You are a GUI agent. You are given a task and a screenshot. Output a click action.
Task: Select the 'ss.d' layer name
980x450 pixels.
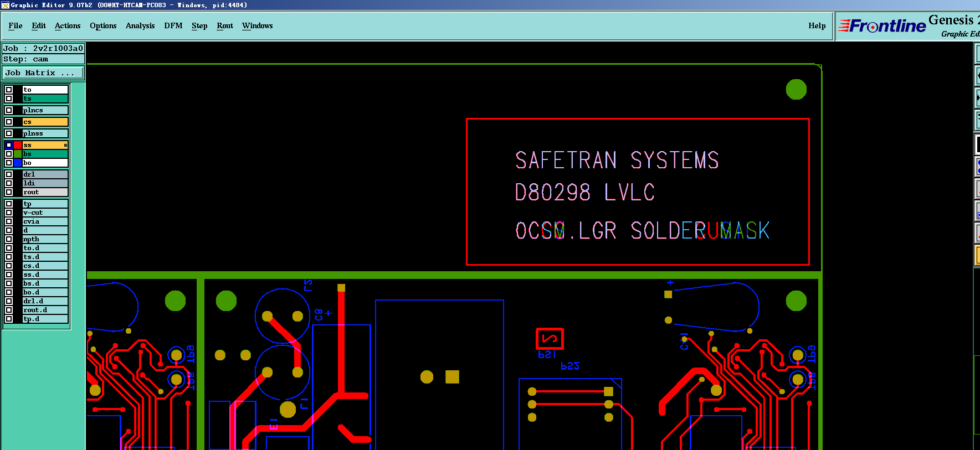45,275
